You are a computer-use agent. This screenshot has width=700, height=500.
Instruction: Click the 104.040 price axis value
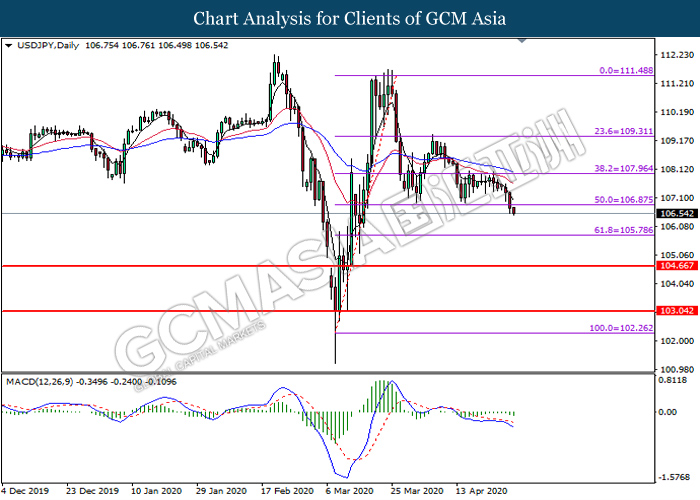click(677, 284)
